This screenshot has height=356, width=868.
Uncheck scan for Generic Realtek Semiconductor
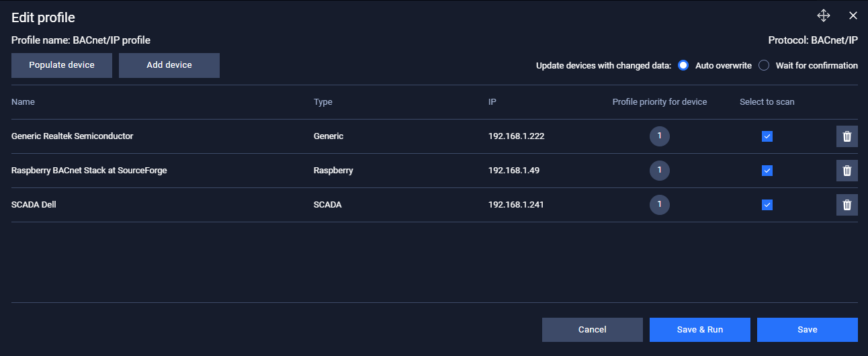point(767,136)
